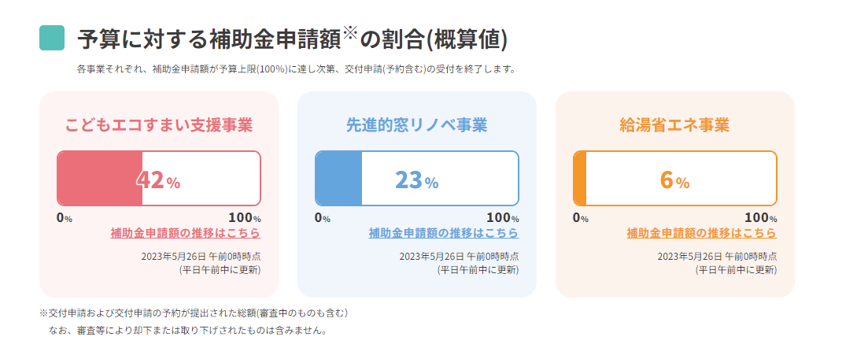Select the 先進的窓リノベ事業 title

tap(417, 125)
